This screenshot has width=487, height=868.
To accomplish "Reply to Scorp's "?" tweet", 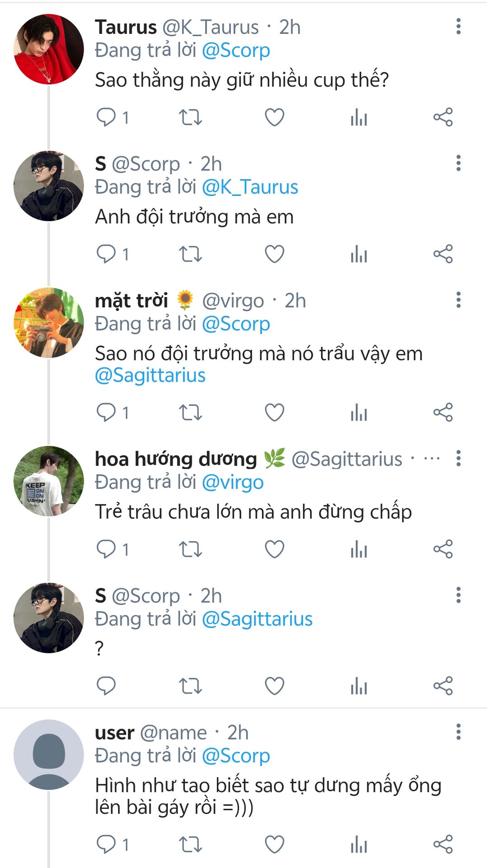I will coord(107,686).
